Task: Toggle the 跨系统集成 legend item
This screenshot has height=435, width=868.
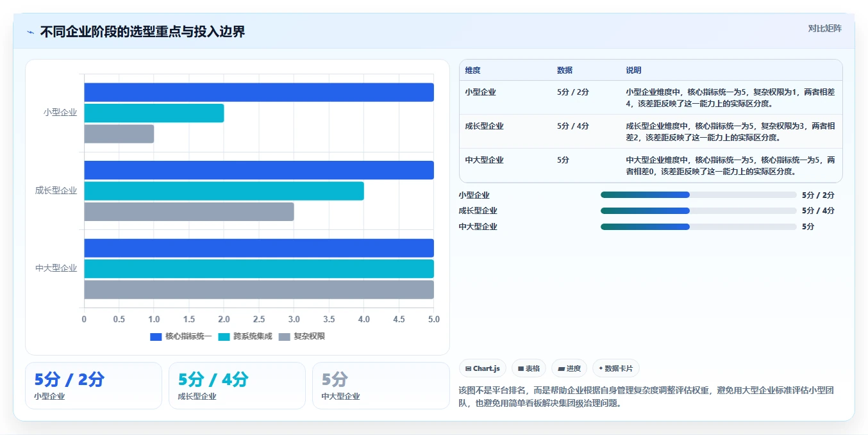Action: (246, 336)
